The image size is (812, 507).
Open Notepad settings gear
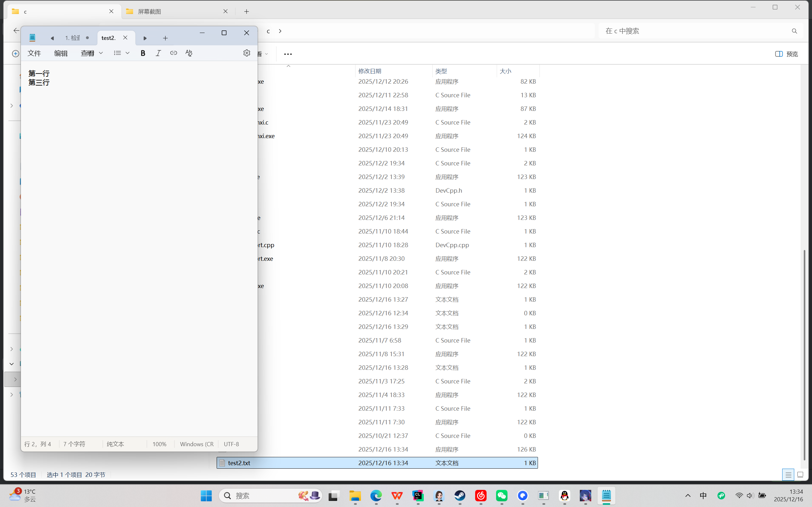(x=247, y=53)
